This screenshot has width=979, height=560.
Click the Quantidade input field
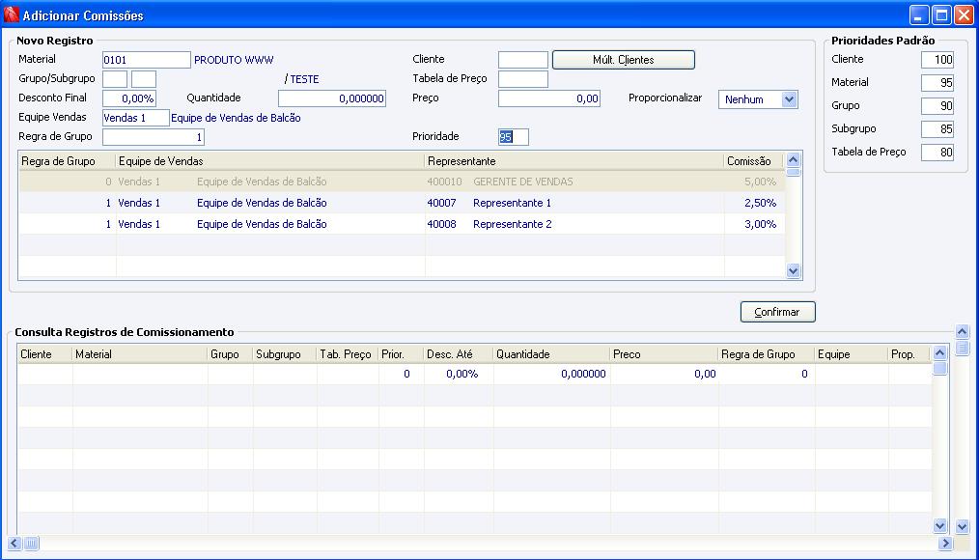click(331, 98)
